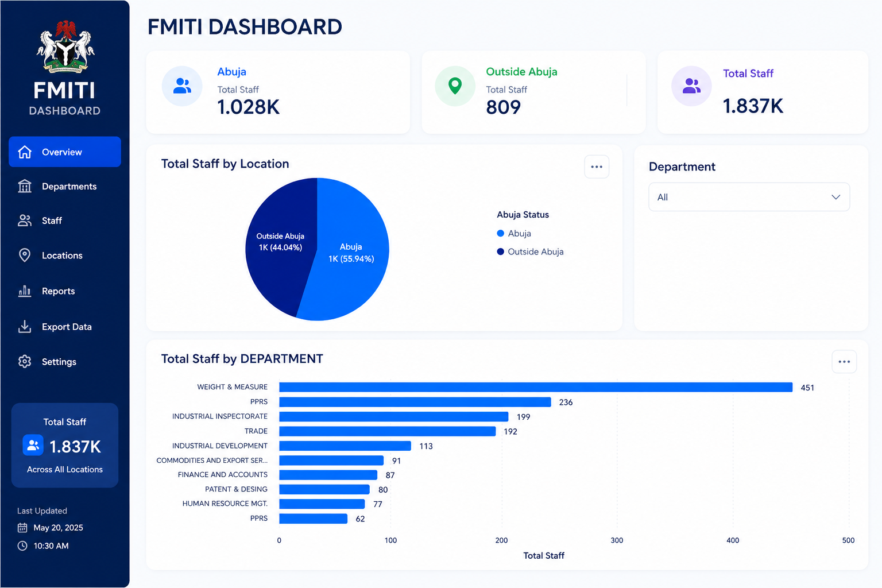Click the TRADE bar showing 192

[388, 431]
